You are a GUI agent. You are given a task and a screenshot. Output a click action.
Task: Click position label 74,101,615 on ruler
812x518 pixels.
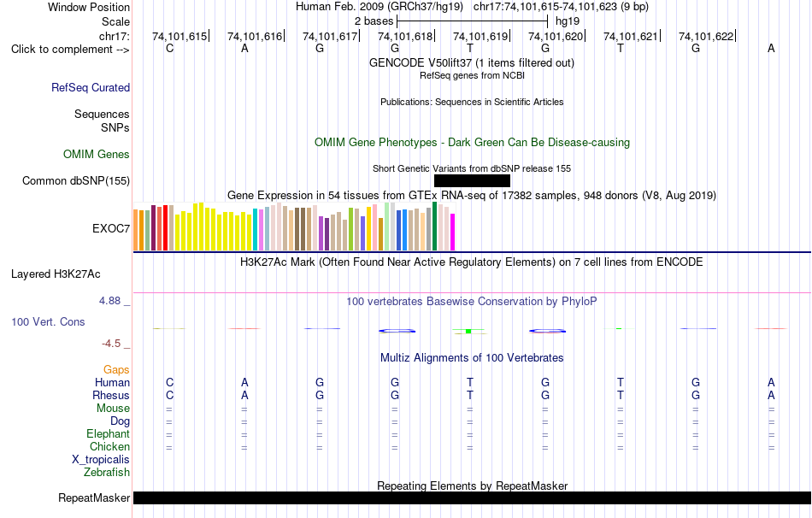pos(179,36)
